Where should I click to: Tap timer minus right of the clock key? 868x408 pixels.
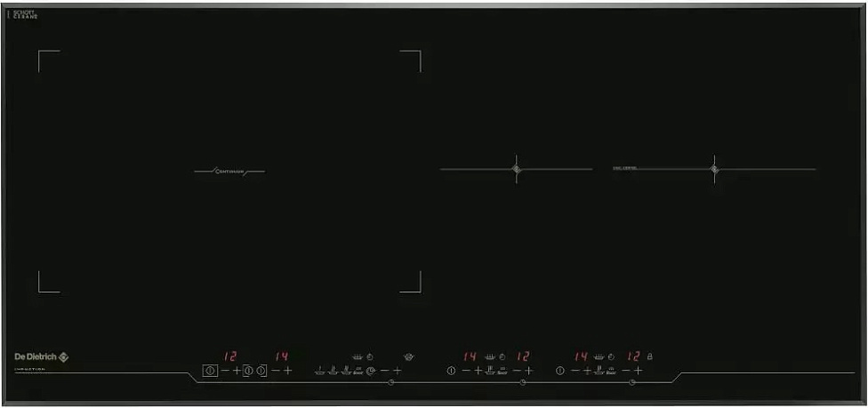[385, 371]
